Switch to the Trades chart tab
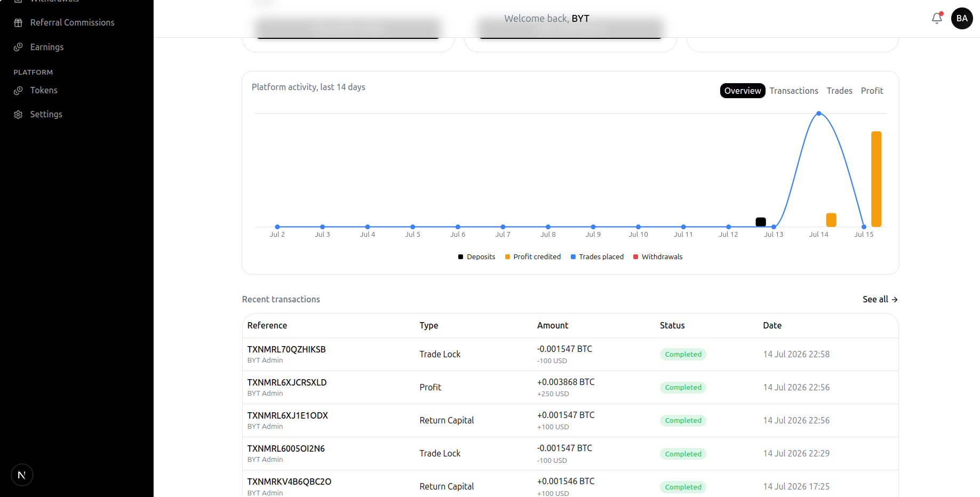The image size is (980, 497). (840, 91)
